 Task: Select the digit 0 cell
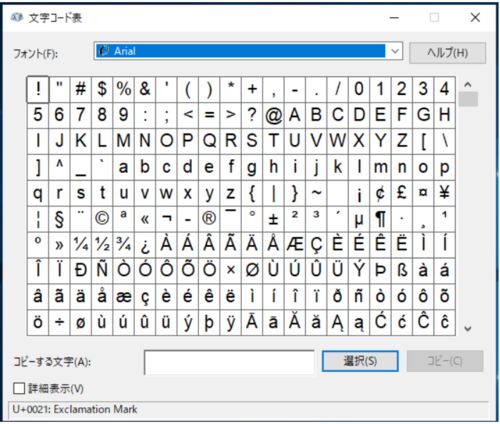[359, 89]
